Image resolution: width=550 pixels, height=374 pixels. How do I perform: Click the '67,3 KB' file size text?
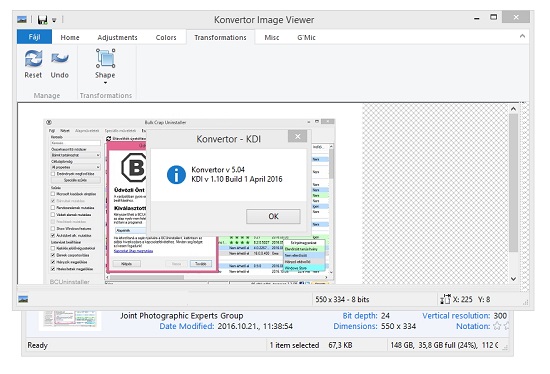tap(340, 345)
